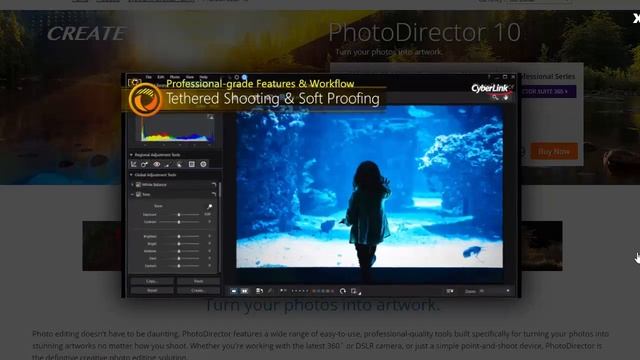Open the File menu in PhotoDirector
This screenshot has height=360, width=640.
[x=149, y=77]
